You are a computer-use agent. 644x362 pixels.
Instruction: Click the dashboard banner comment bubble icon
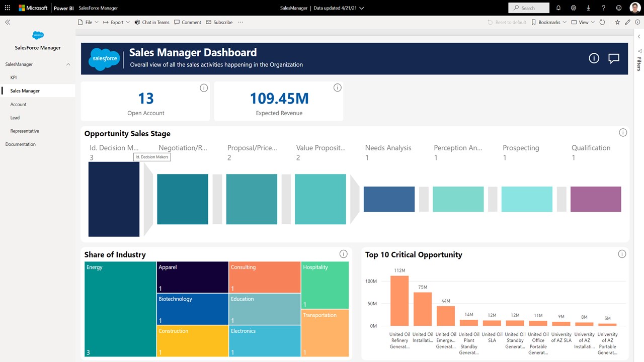coord(613,58)
